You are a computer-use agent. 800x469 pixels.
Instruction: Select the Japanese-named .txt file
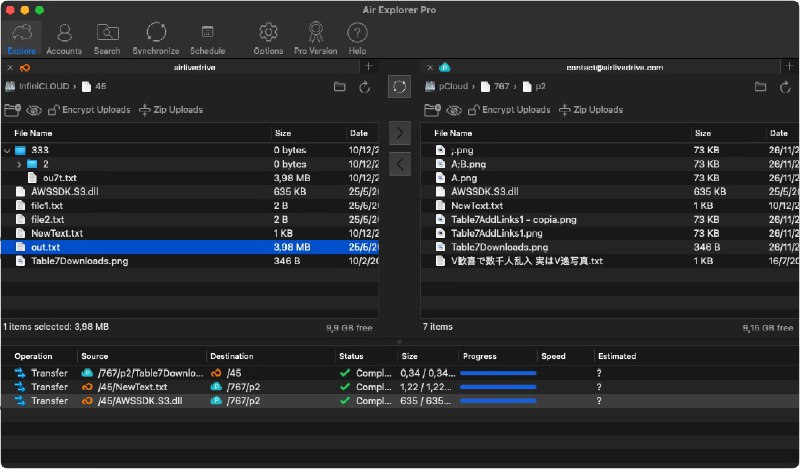pyautogui.click(x=610, y=261)
